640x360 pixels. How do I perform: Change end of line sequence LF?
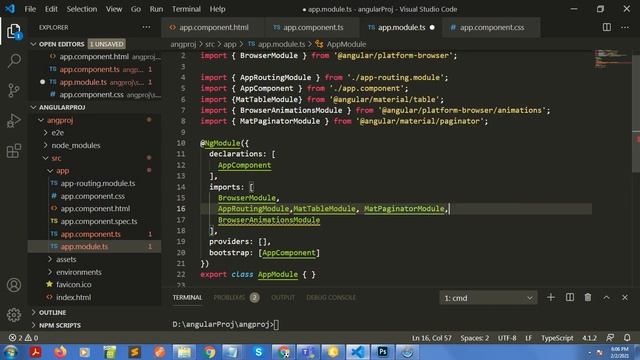[529, 338]
